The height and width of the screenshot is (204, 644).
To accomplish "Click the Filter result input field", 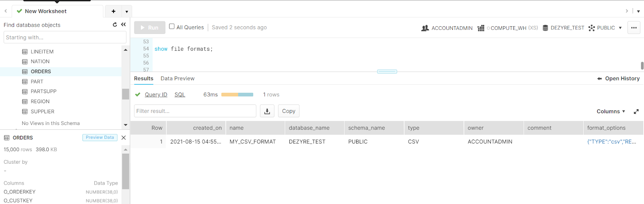I will (195, 111).
